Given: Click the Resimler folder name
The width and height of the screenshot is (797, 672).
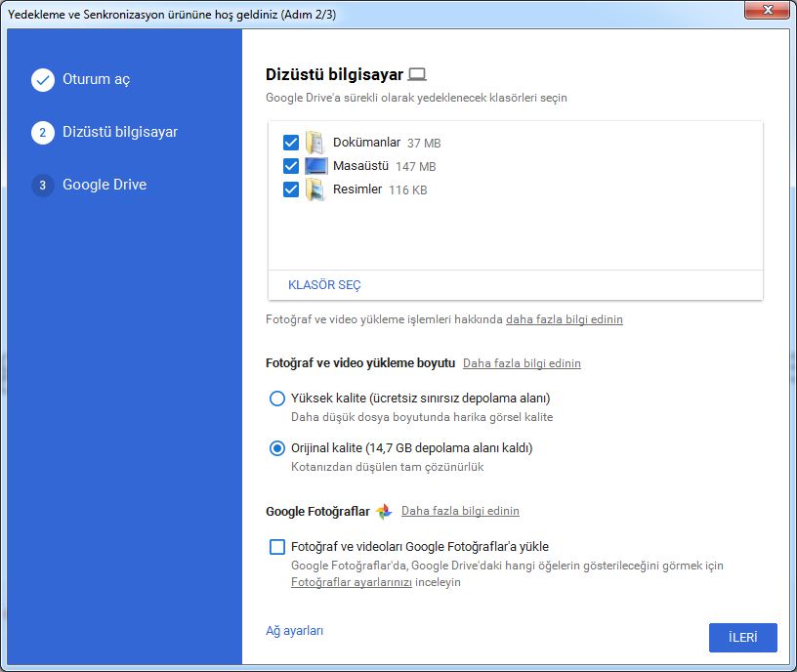Looking at the screenshot, I should click(x=357, y=189).
